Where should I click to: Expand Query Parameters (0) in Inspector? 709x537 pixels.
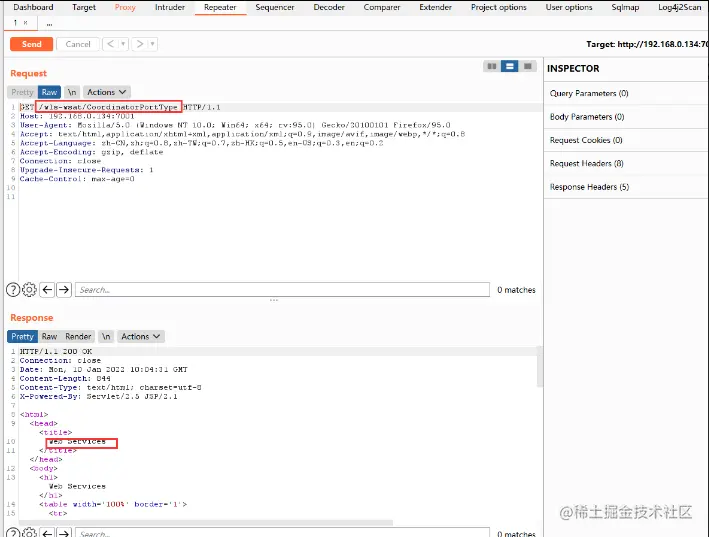[626, 93]
